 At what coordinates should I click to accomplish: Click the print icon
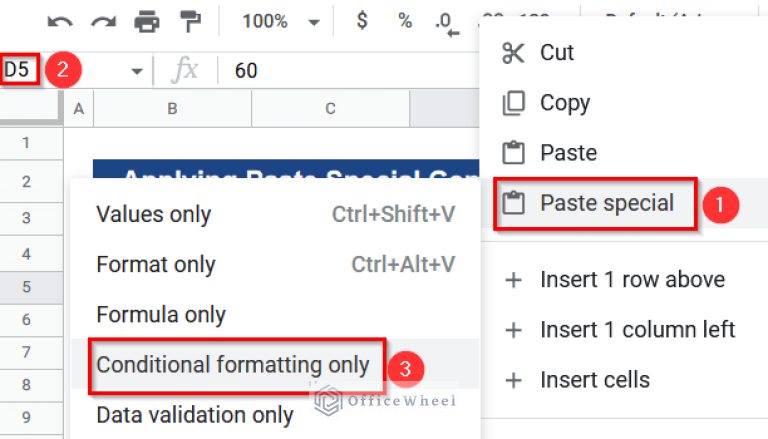click(x=147, y=21)
